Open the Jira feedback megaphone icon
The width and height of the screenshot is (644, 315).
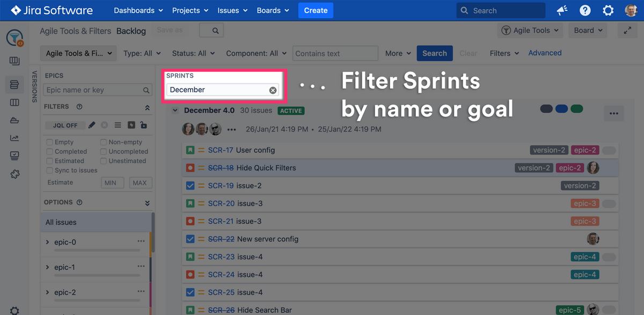tap(562, 11)
